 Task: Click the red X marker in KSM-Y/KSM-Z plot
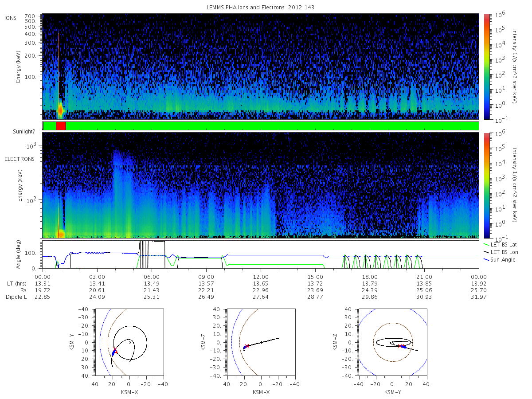[x=400, y=346]
